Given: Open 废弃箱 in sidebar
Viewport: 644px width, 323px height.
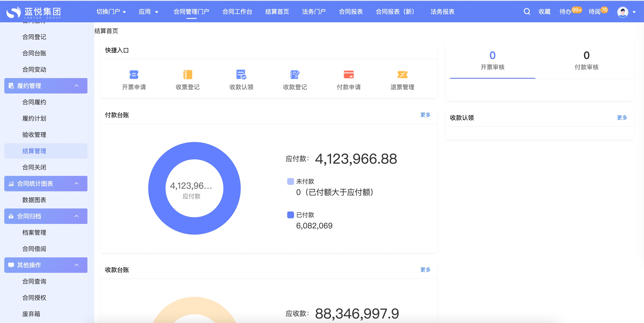Looking at the screenshot, I should (x=31, y=314).
